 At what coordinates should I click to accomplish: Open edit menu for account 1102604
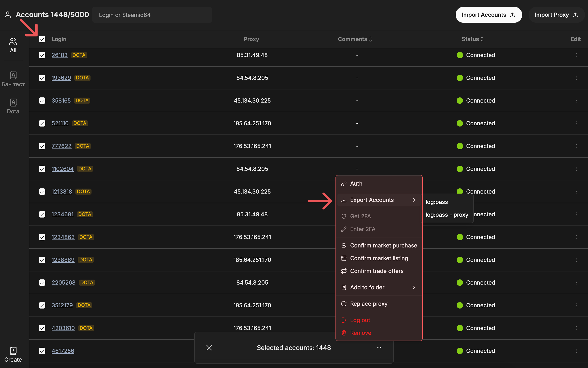[x=576, y=169]
